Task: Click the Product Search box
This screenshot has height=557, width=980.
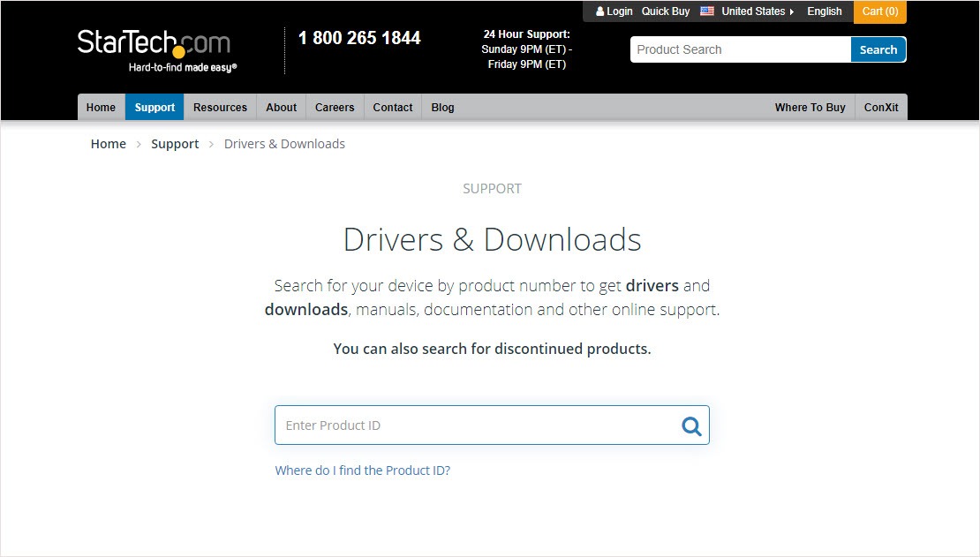Action: 740,49
